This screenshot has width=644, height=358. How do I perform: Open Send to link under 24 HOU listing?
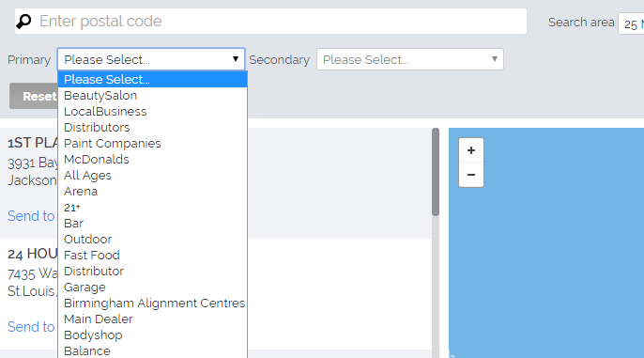click(x=31, y=327)
